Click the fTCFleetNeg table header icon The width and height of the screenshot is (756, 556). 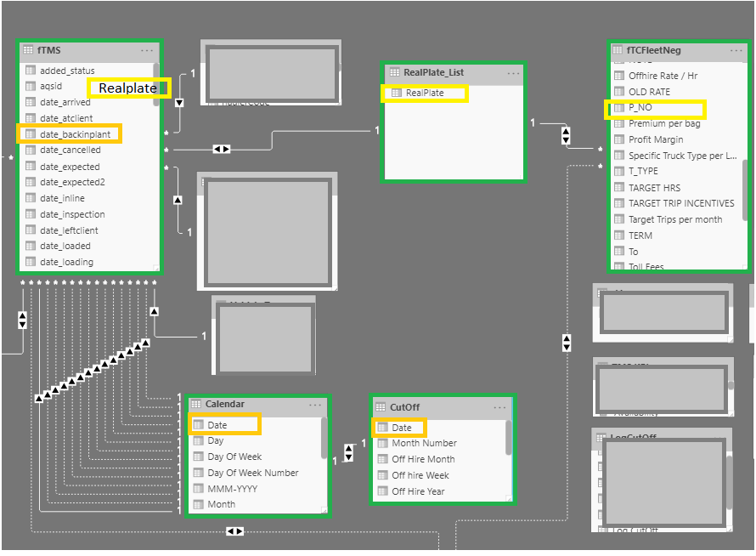(x=618, y=49)
